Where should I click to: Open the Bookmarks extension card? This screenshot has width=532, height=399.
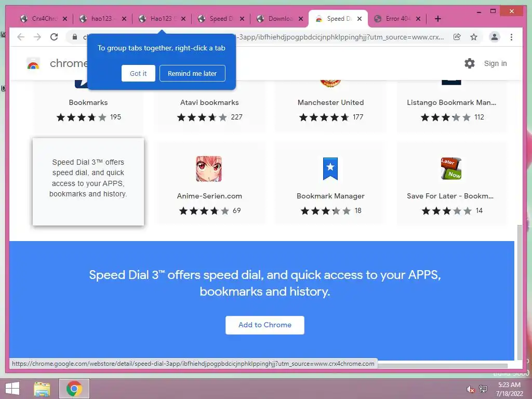pyautogui.click(x=88, y=106)
